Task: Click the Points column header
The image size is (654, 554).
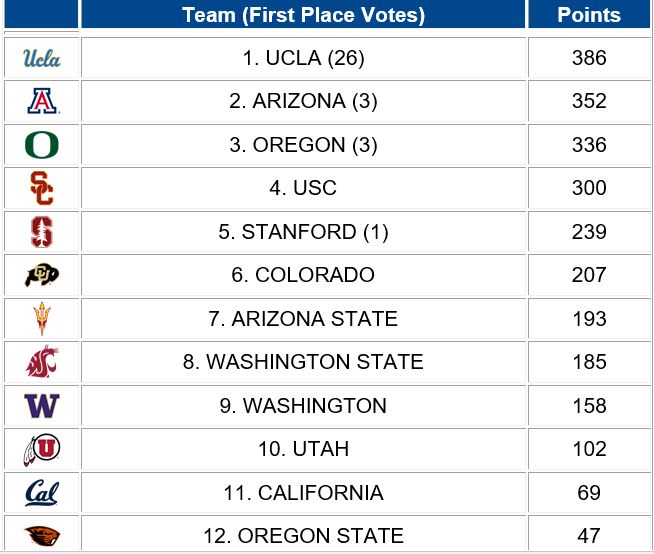Action: [589, 15]
